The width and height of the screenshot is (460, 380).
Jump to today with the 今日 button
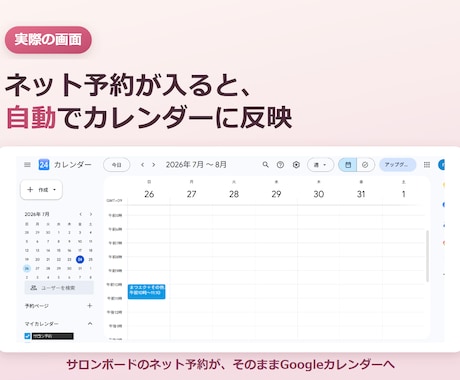116,165
